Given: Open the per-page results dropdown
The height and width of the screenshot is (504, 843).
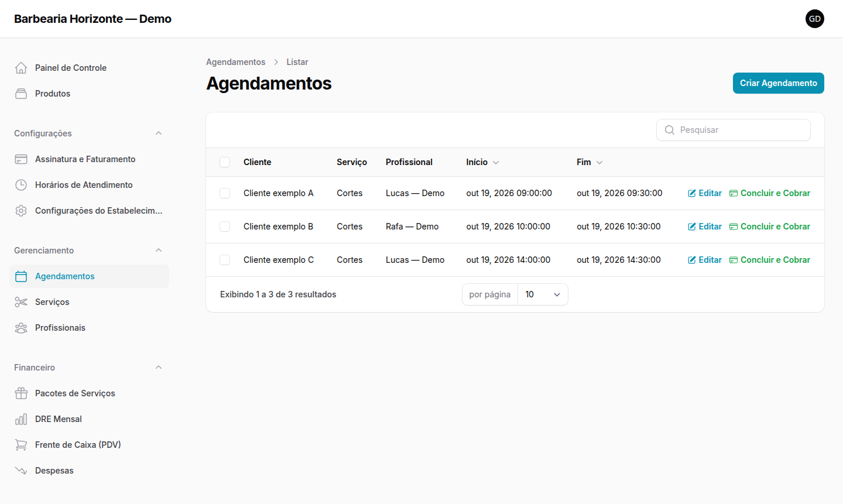Looking at the screenshot, I should [x=543, y=294].
